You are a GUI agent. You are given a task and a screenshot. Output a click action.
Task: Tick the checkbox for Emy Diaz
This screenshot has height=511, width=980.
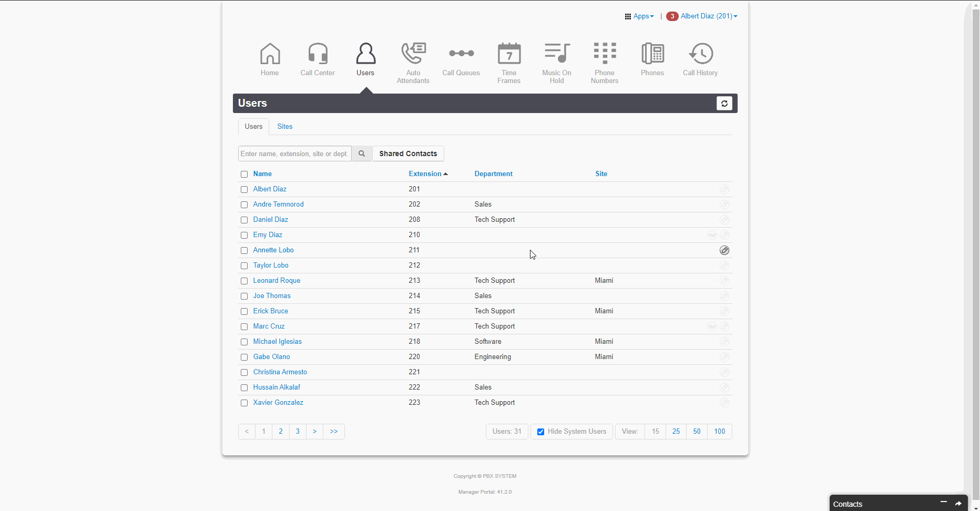pyautogui.click(x=244, y=235)
